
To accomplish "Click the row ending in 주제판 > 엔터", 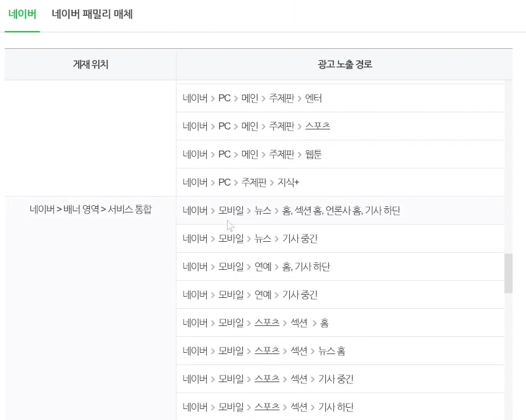I will click(340, 98).
